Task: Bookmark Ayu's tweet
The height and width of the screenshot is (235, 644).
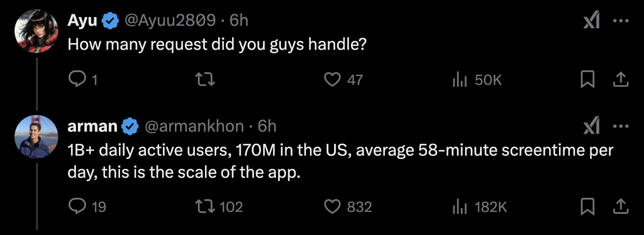Action: 588,80
